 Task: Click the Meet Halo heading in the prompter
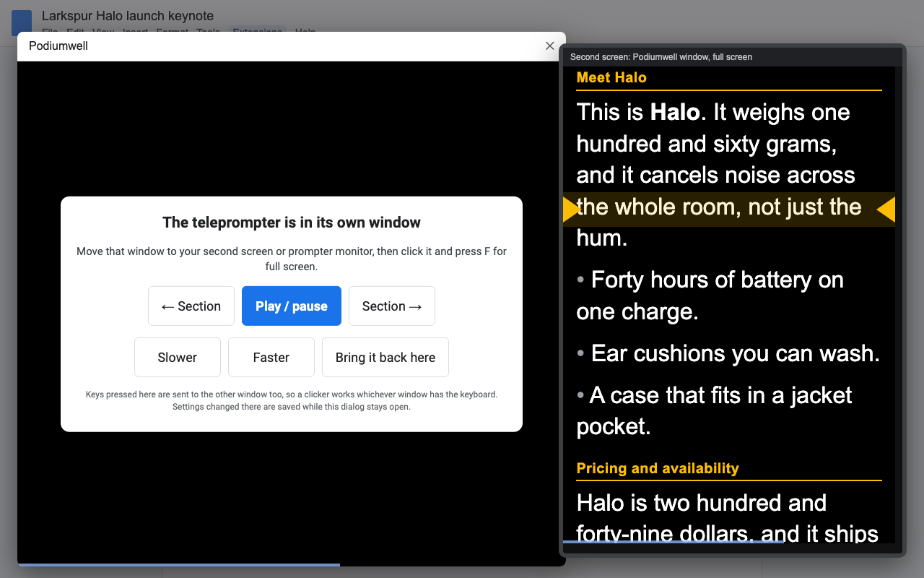point(611,77)
